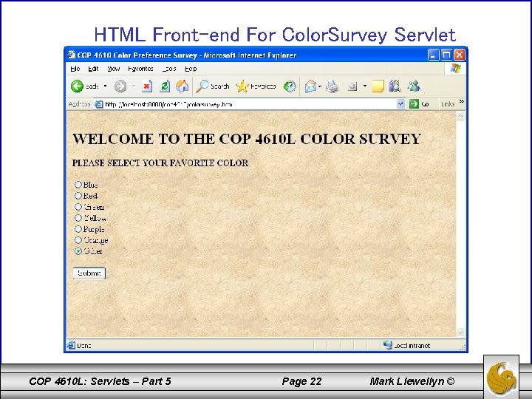Go to Home page icon
The width and height of the screenshot is (532, 399).
(183, 86)
